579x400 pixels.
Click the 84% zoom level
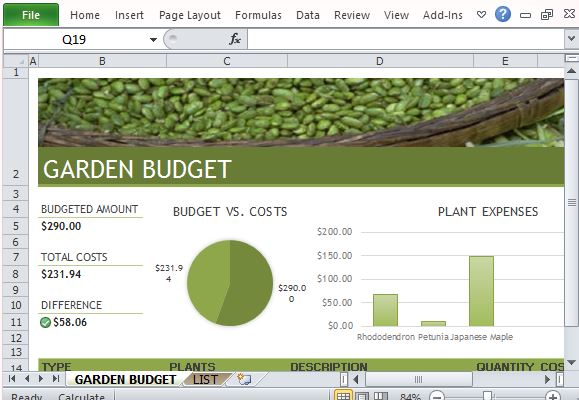410,397
